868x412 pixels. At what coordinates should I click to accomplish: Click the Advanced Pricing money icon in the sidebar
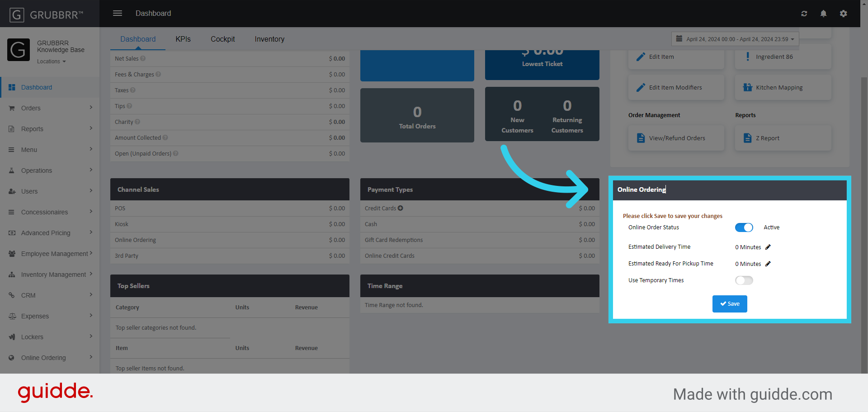[12, 233]
